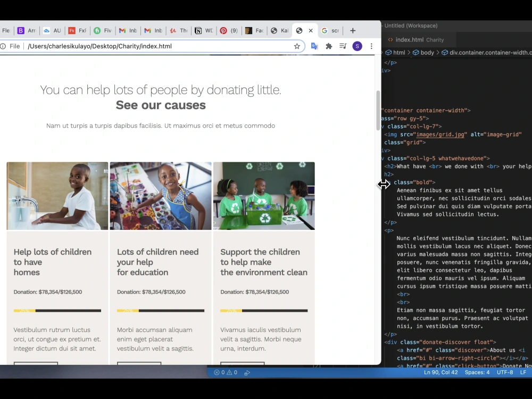Click 'Vivamus sed sollicitudin lectus.' code line
Screen dimensions: 532x399
[448, 214]
